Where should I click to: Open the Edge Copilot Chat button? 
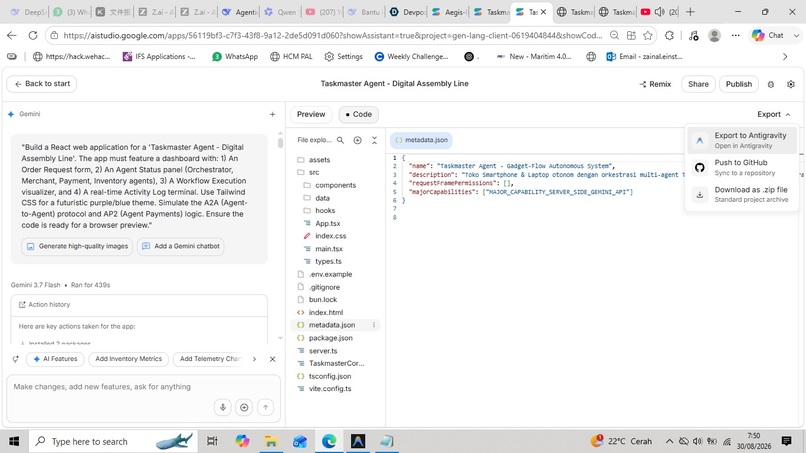[x=775, y=35]
